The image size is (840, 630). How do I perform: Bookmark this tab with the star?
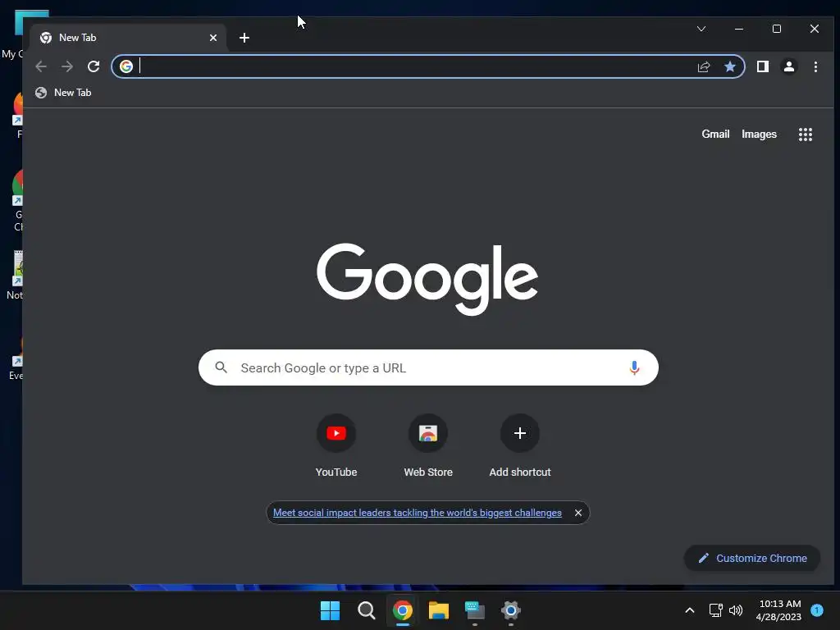pyautogui.click(x=729, y=66)
